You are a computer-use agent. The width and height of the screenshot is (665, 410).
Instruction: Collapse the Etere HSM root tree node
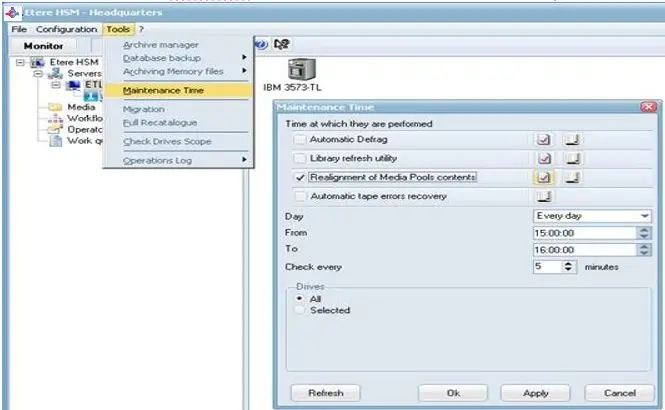pyautogui.click(x=23, y=62)
